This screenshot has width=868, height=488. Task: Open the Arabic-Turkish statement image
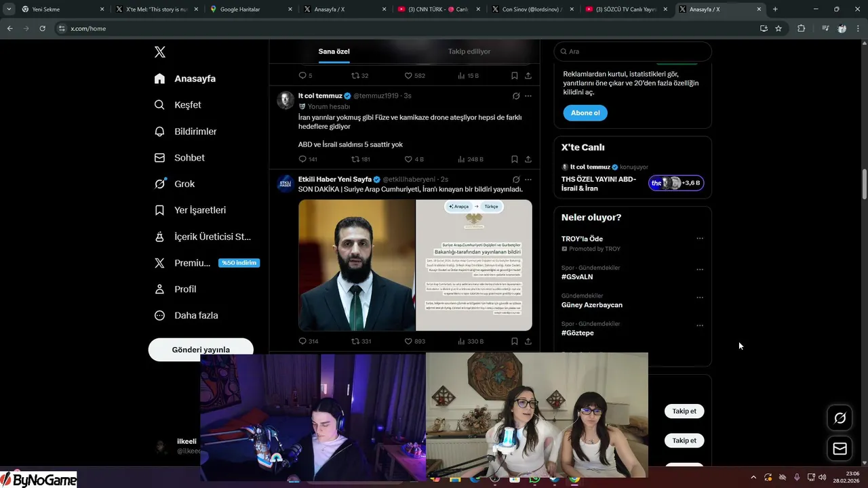pos(474,265)
